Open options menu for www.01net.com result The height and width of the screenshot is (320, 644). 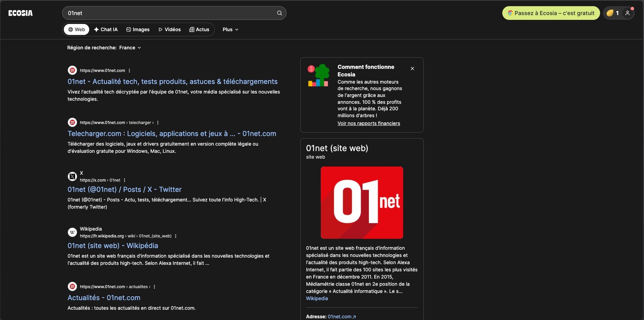tap(129, 71)
